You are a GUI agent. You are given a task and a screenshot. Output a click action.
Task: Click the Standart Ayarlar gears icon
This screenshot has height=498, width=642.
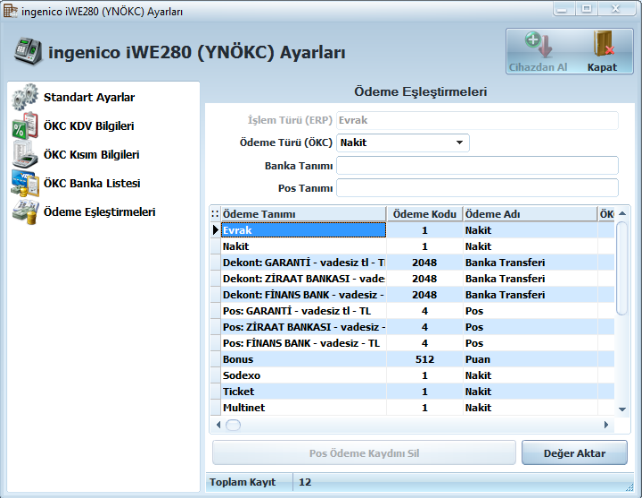(25, 97)
